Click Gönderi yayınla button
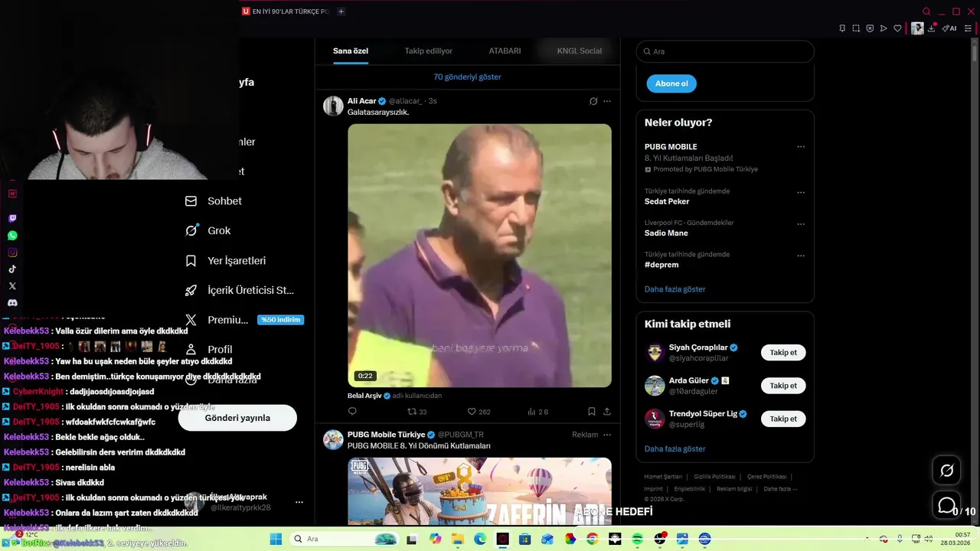Screen dimensions: 980x551 pos(237,418)
